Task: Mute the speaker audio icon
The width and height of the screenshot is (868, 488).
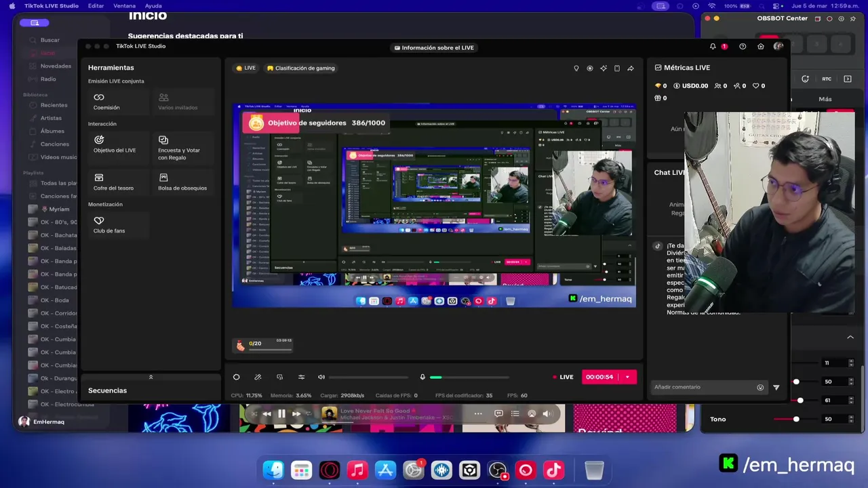Action: (x=321, y=377)
